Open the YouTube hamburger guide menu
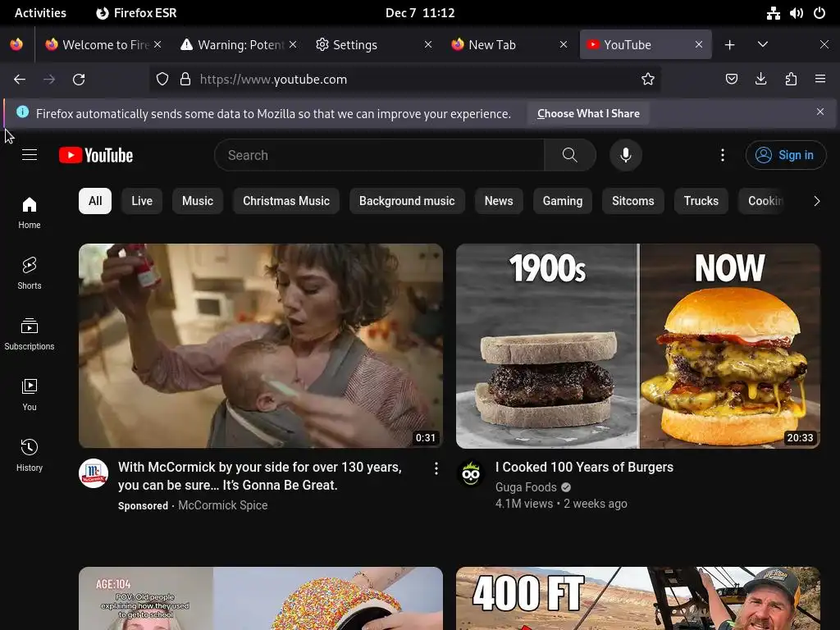This screenshot has width=840, height=630. [30, 155]
